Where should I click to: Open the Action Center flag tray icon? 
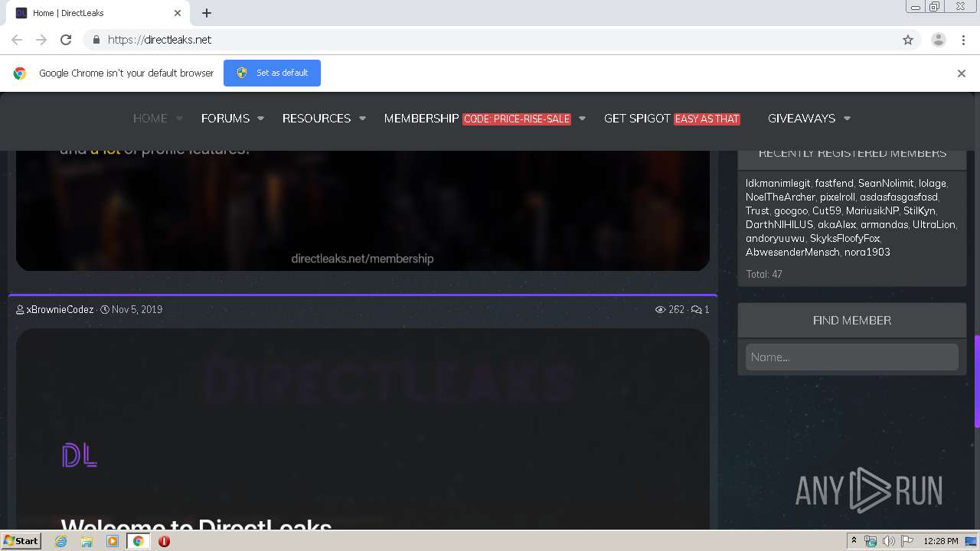click(907, 541)
